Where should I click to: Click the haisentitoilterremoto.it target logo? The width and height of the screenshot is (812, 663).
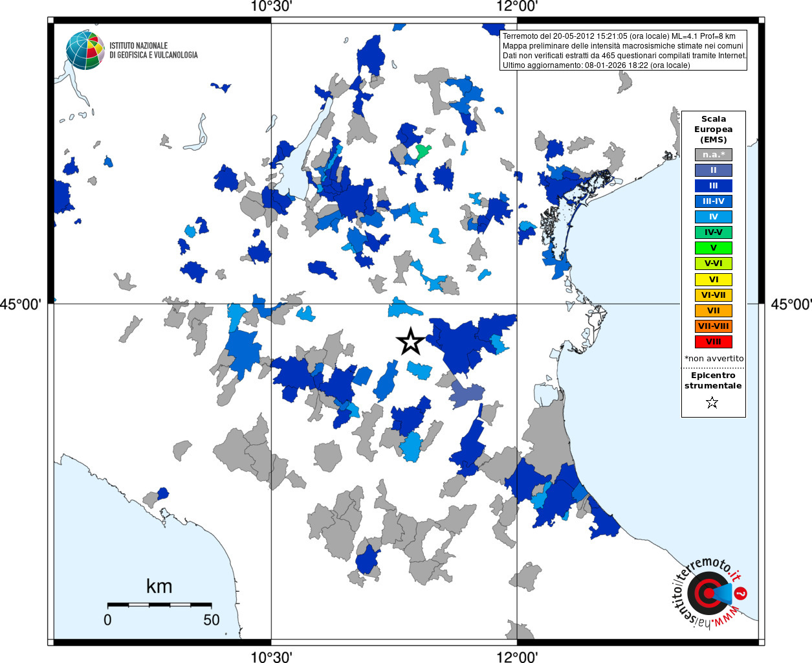click(707, 592)
